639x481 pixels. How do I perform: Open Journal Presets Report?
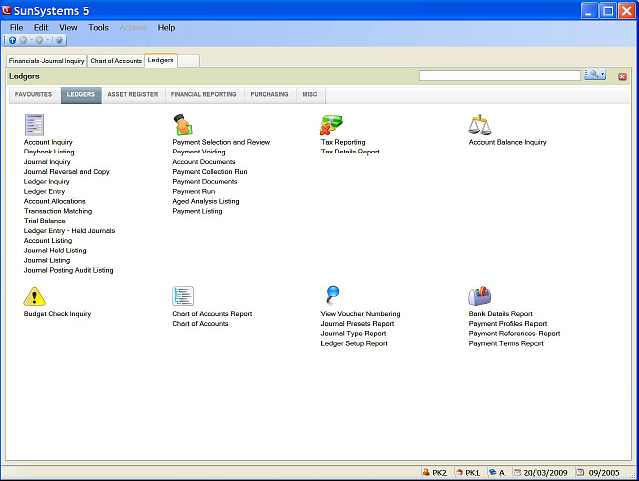pyautogui.click(x=357, y=324)
